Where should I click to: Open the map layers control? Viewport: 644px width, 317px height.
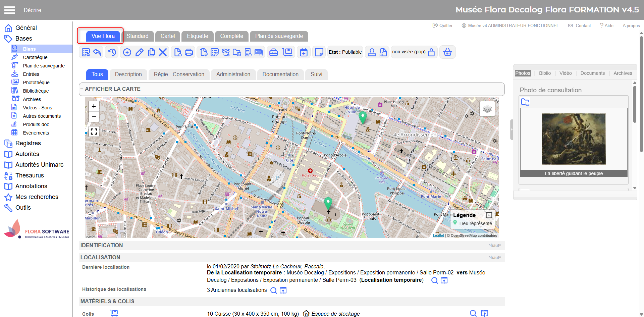coord(487,109)
